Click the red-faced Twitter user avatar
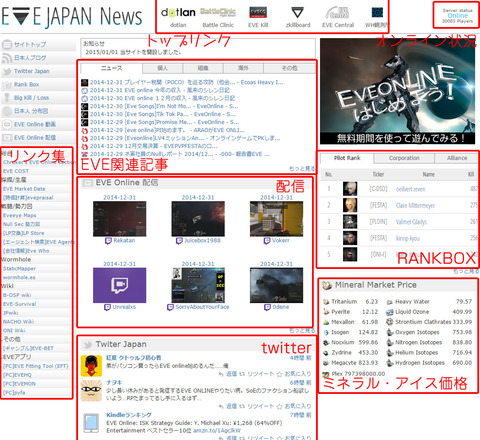Image resolution: width=480 pixels, height=440 pixels. pyautogui.click(x=91, y=366)
